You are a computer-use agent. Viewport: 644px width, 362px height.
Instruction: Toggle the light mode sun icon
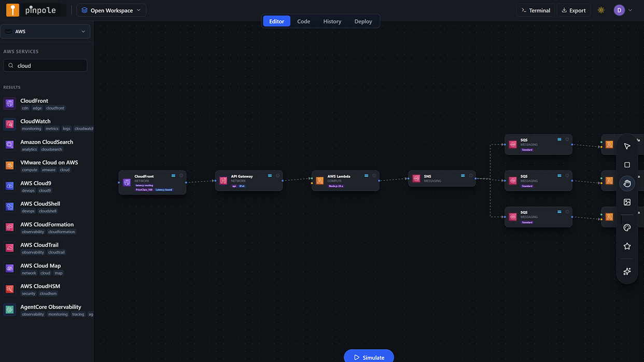coord(601,9)
